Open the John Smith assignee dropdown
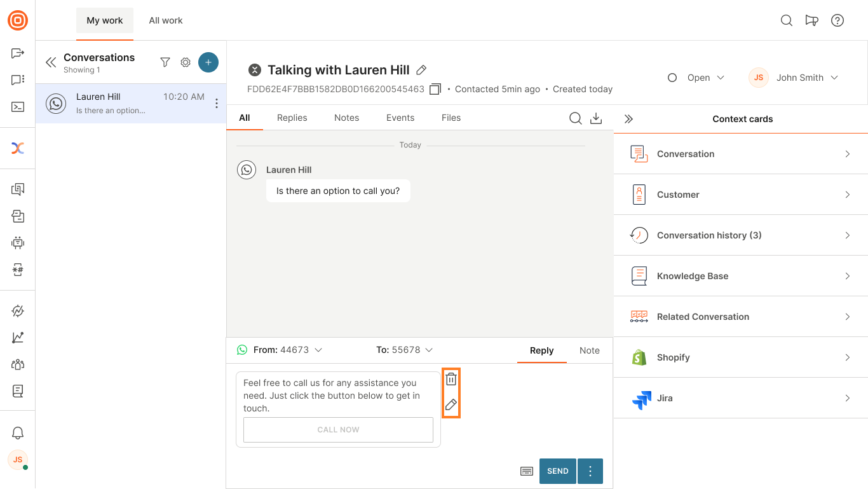 tap(794, 78)
